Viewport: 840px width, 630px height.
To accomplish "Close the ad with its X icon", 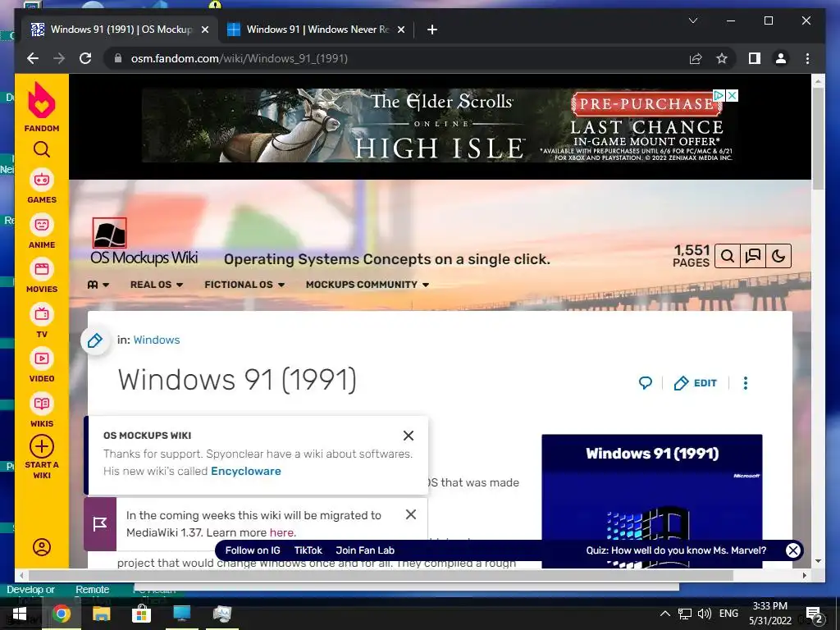I will 732,95.
